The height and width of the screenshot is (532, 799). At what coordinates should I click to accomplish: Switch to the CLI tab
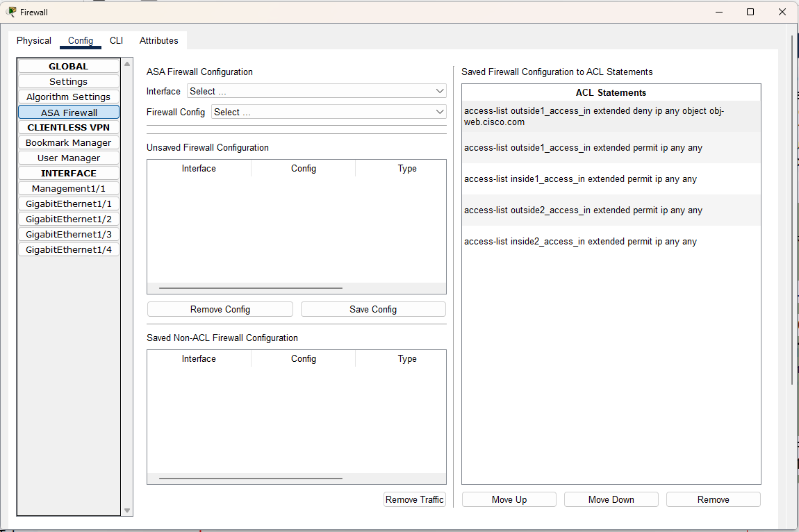pos(116,40)
